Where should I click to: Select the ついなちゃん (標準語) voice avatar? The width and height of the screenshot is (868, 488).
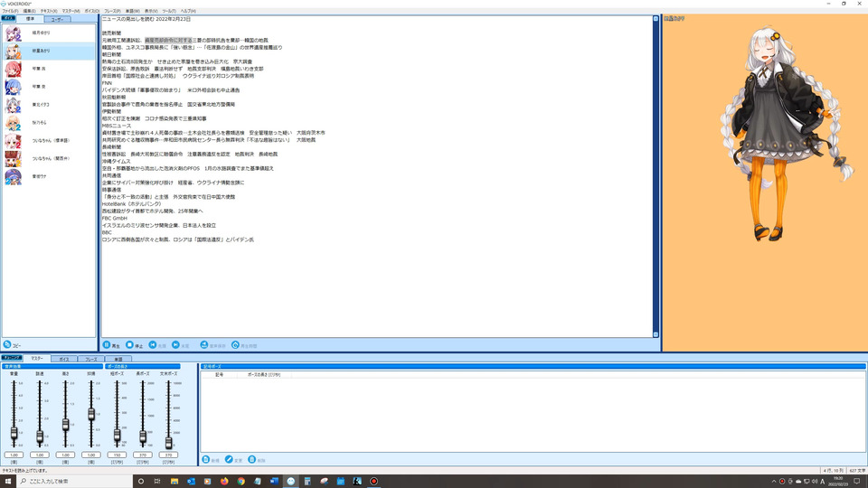point(13,141)
